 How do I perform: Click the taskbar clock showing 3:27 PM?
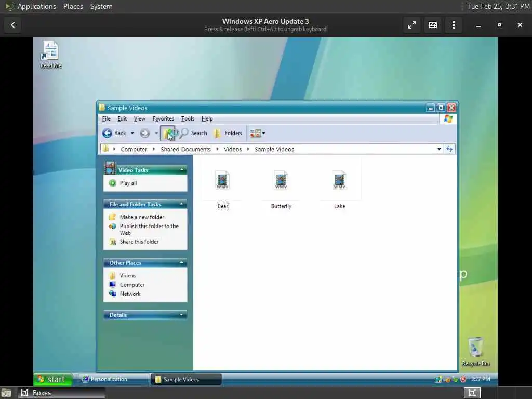click(x=481, y=379)
